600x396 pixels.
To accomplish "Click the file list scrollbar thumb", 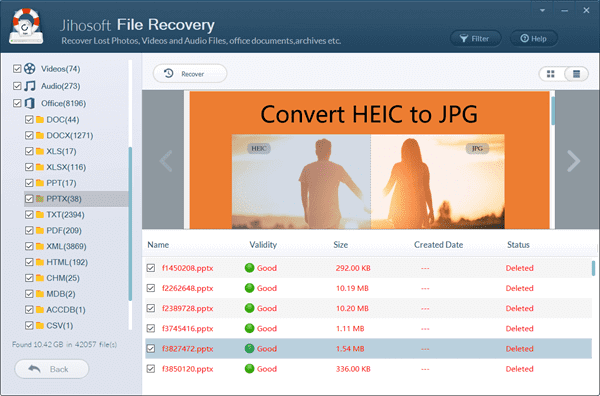I will [593, 268].
